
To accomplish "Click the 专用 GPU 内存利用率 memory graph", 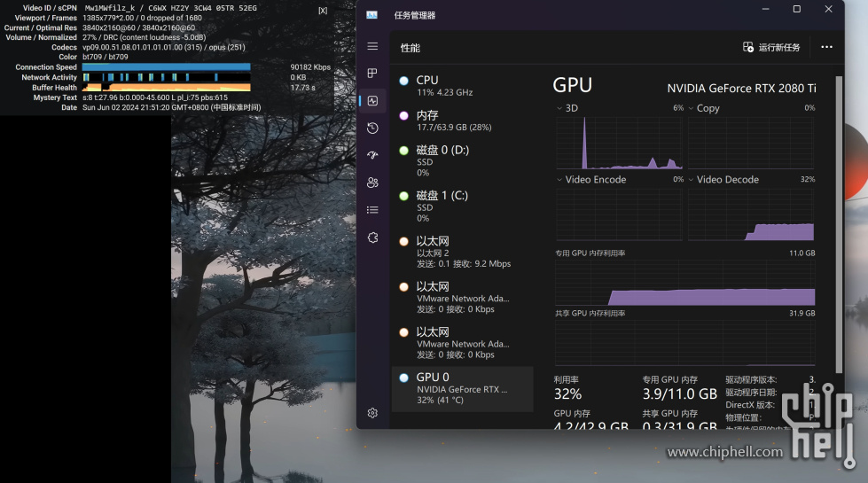I will pos(684,282).
